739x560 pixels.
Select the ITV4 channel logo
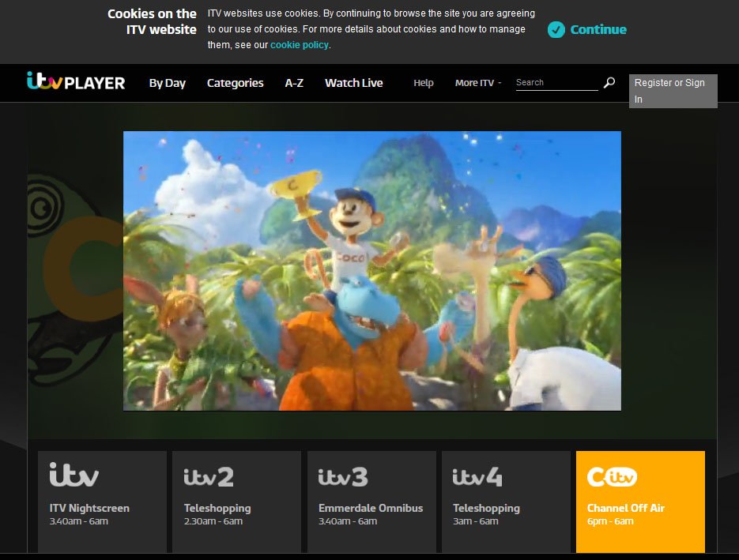[x=477, y=477]
